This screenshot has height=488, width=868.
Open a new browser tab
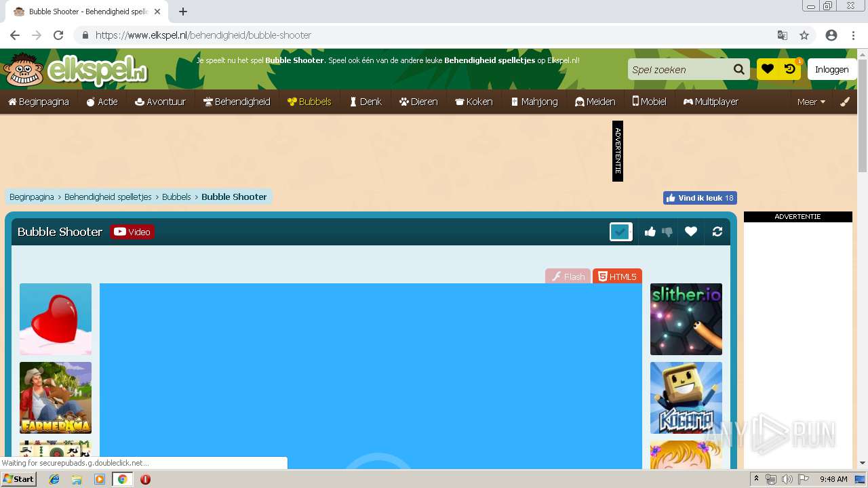183,12
